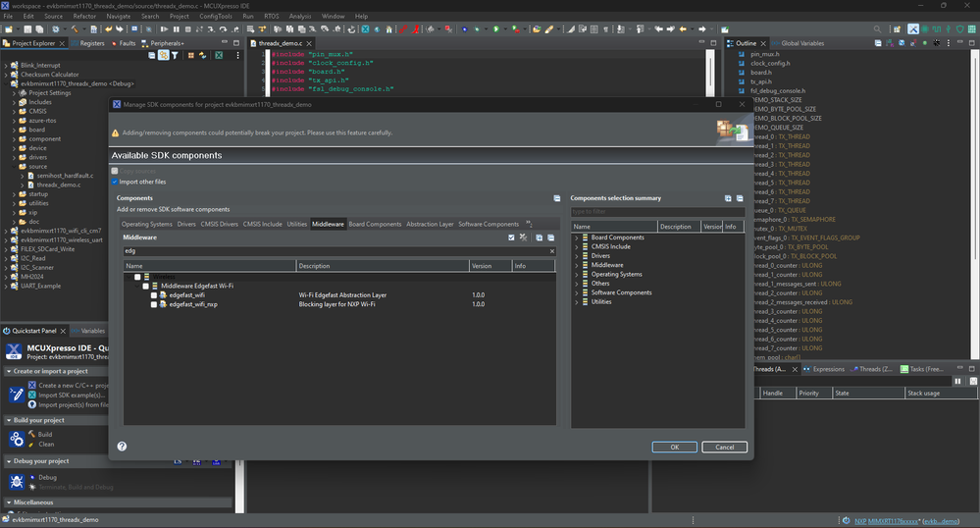This screenshot has height=528, width=980.
Task: Click the Components section collapse icon
Action: click(557, 198)
